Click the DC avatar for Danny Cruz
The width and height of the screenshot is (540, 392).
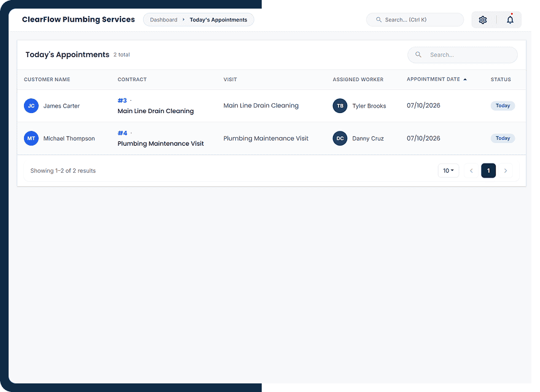pyautogui.click(x=340, y=138)
